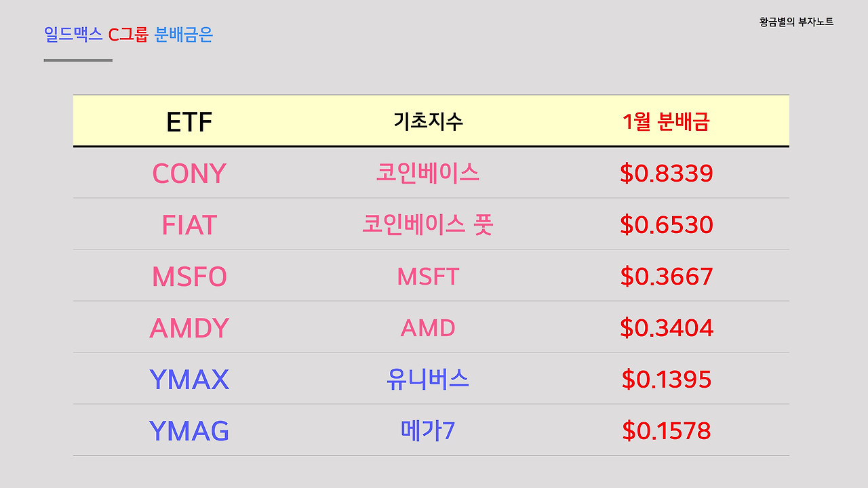868x488 pixels.
Task: Select the 코인베이스 underlying index cell
Action: pyautogui.click(x=428, y=173)
